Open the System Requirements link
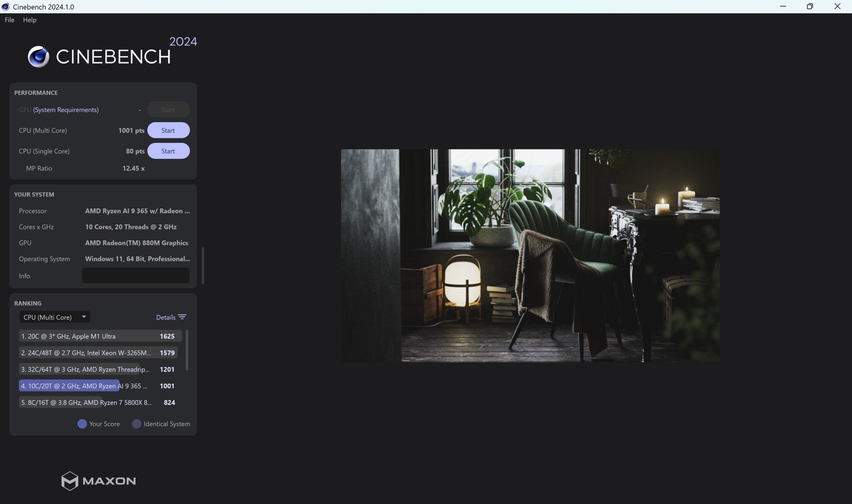Viewport: 852px width, 504px height. tap(66, 110)
